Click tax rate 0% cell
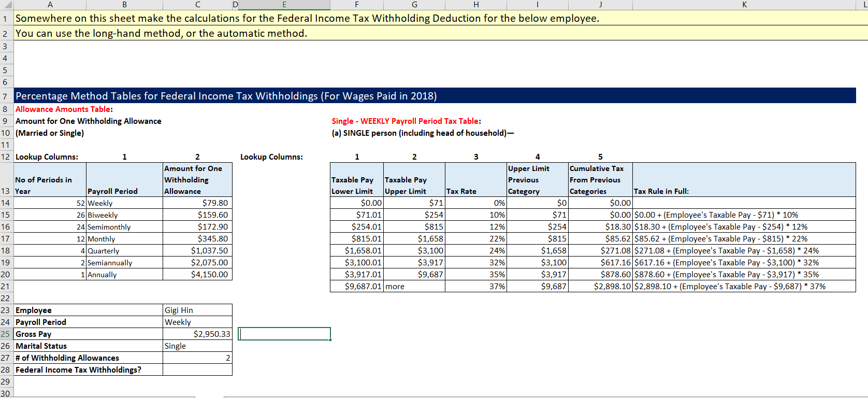The image size is (868, 398). [x=476, y=203]
